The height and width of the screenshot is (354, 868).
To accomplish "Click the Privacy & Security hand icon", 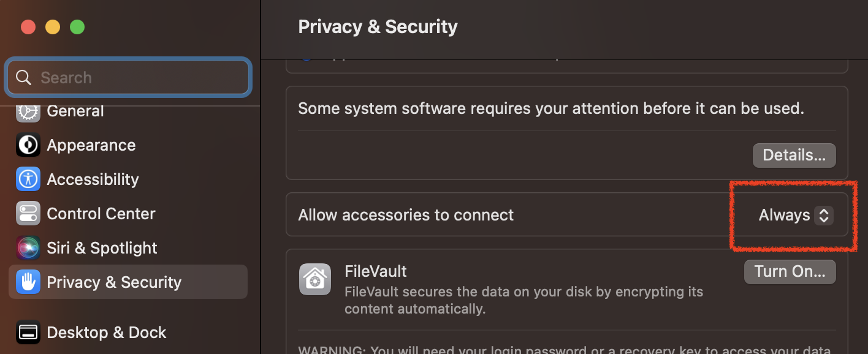I will [28, 282].
